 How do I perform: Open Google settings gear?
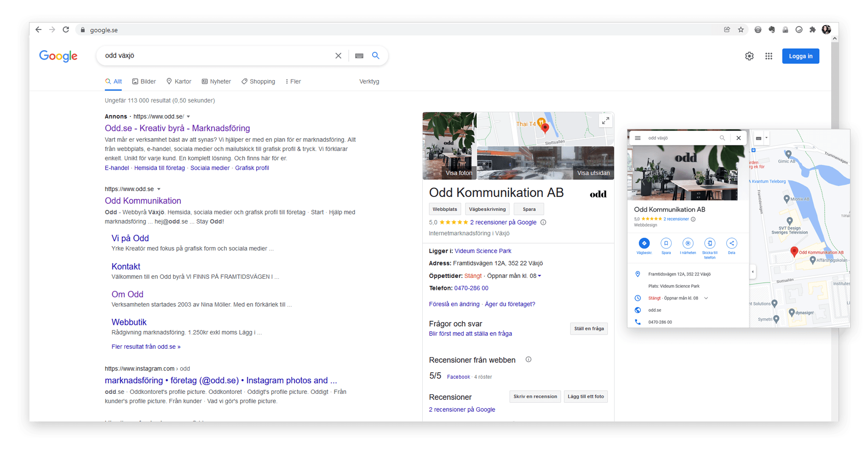tap(749, 56)
